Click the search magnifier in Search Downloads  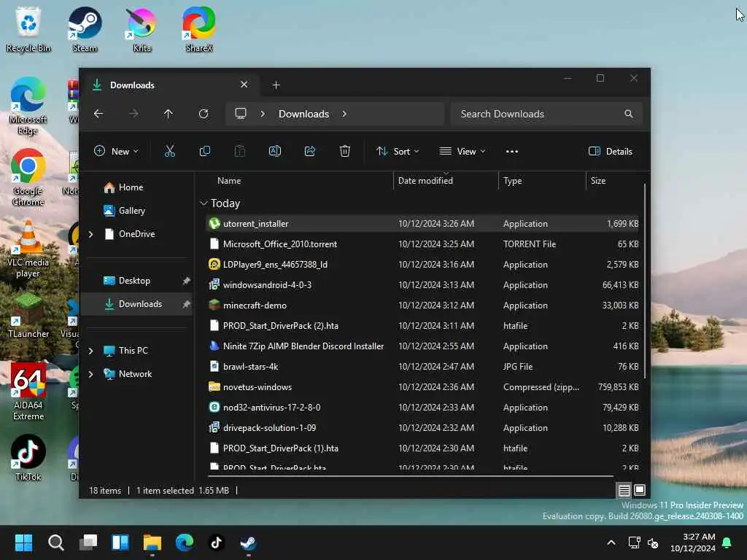click(629, 114)
